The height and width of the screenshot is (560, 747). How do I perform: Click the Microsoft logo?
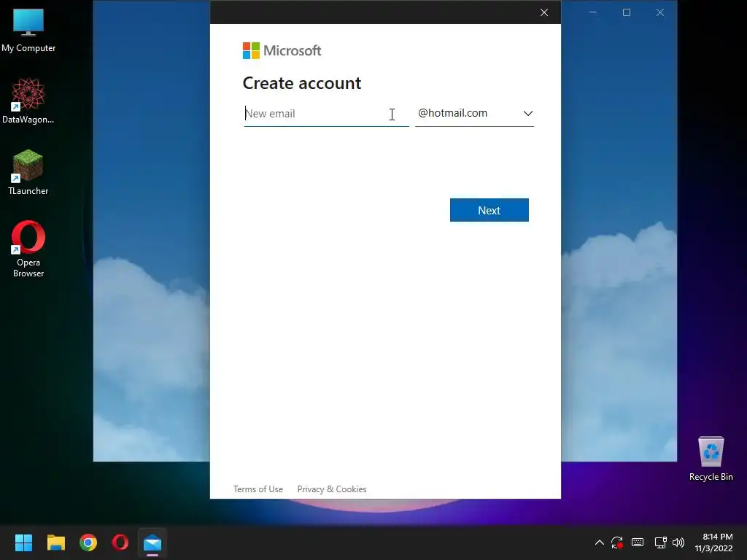pyautogui.click(x=282, y=50)
